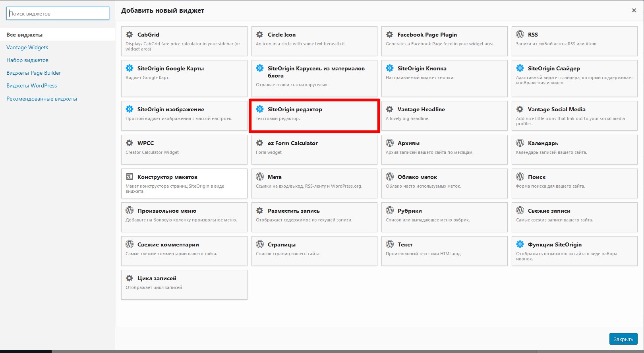The image size is (644, 353).
Task: Click the SiteOrigin Слайдер blue gear icon
Action: click(520, 68)
